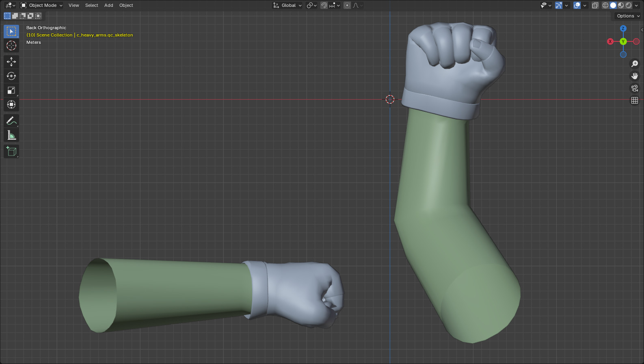This screenshot has height=364, width=644.
Task: Set selection mode to Subtract from selection
Action: coord(23,16)
